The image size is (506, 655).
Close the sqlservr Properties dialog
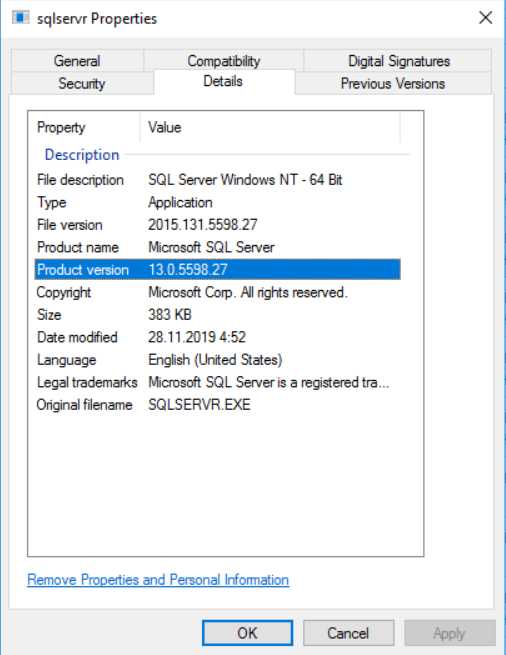486,18
